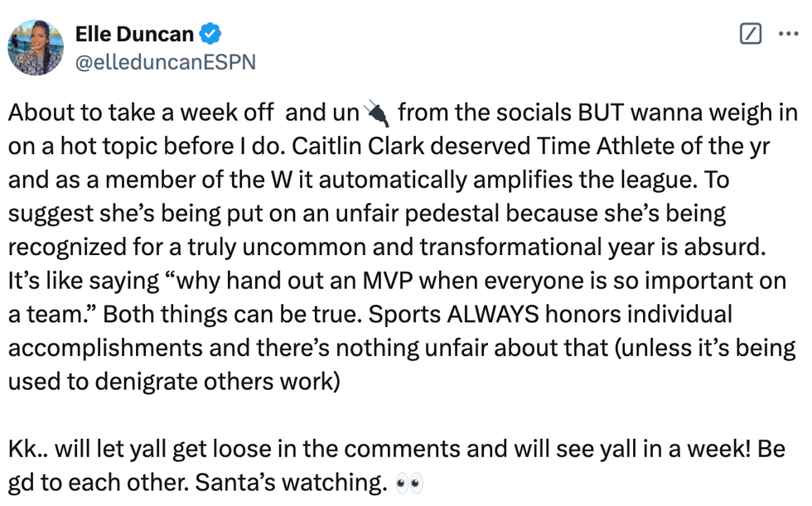812x506 pixels.
Task: Open the @elleduncanESPN handle link
Action: (x=166, y=61)
